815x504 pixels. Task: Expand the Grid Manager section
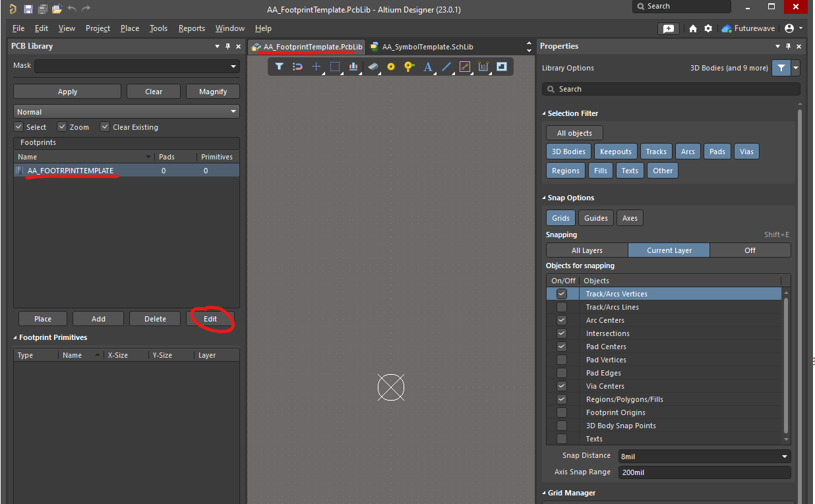[x=544, y=493]
